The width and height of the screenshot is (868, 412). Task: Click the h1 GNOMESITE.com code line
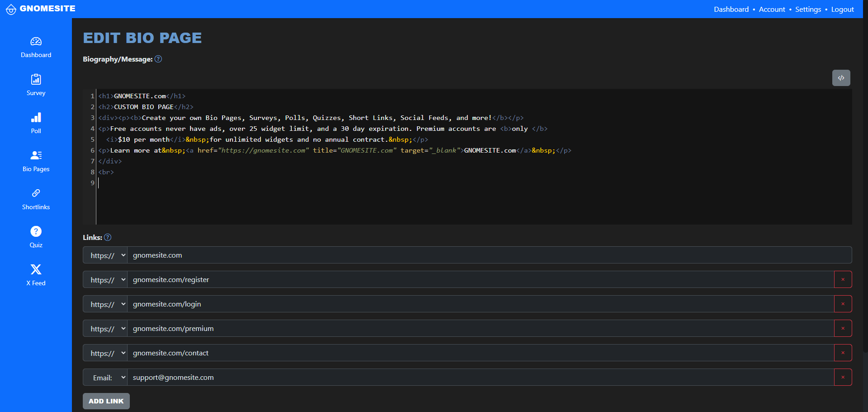142,96
